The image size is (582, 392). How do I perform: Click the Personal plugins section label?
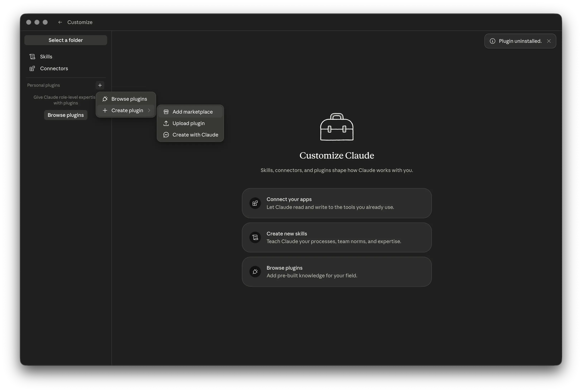[x=44, y=85]
